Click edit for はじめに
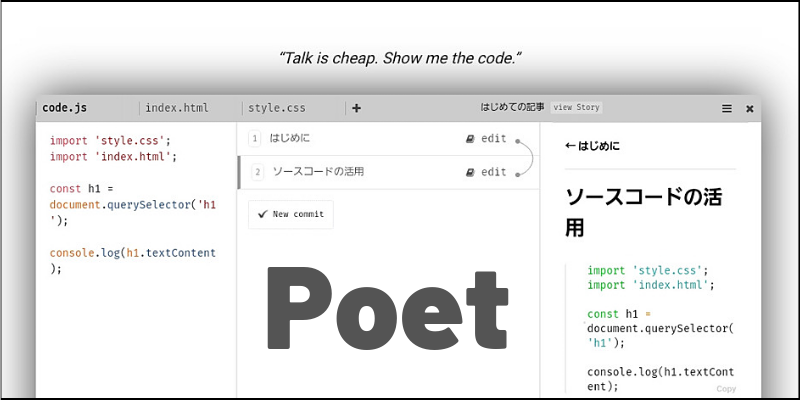The image size is (800, 400). [x=494, y=138]
